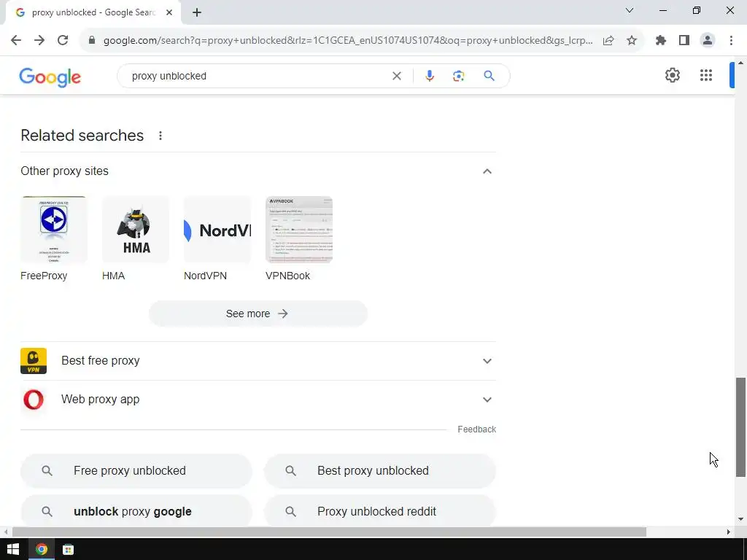Search unblock proxy google
The height and width of the screenshot is (560, 747).
[136, 511]
